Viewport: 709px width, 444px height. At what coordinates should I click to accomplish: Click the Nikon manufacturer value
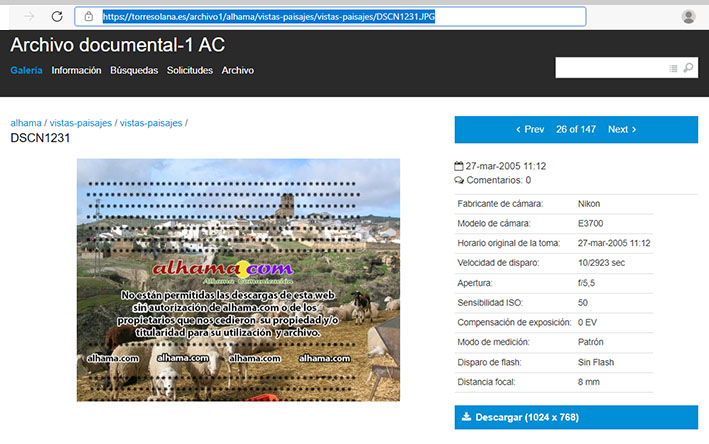[x=589, y=204]
